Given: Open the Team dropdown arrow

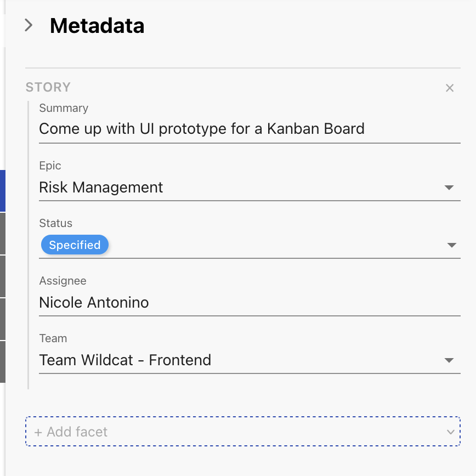Looking at the screenshot, I should (x=449, y=360).
